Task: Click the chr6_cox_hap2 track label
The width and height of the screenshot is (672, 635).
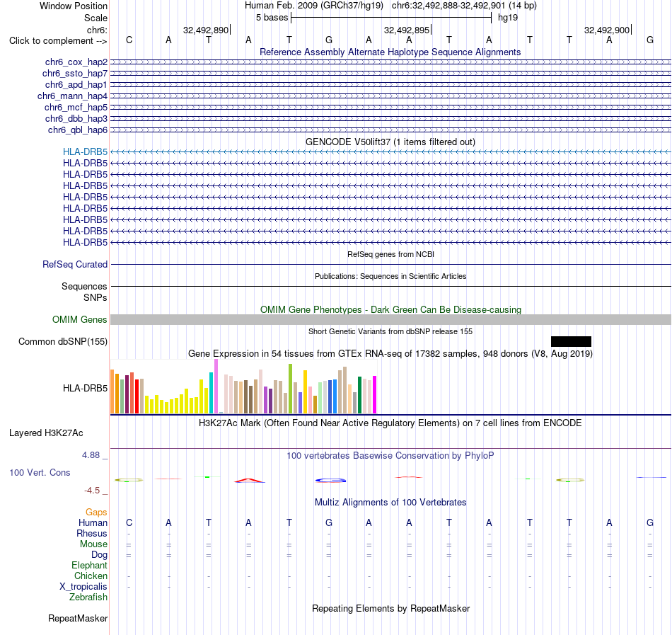Action: tap(76, 62)
